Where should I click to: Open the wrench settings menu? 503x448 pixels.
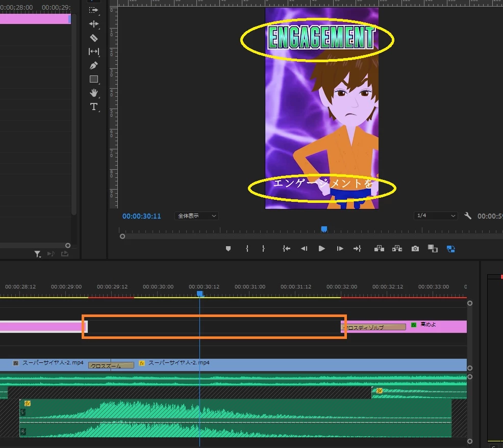(x=468, y=216)
